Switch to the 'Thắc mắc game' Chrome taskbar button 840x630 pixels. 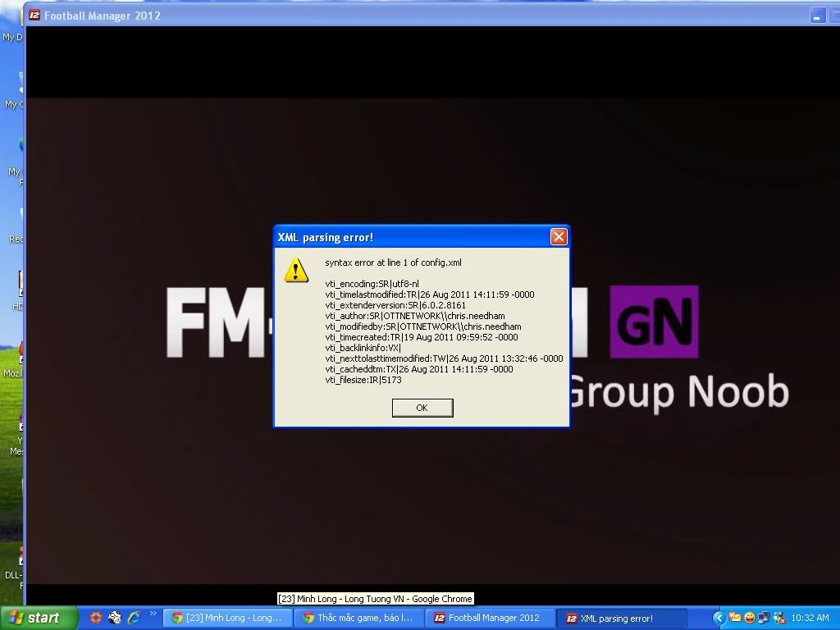(x=359, y=619)
